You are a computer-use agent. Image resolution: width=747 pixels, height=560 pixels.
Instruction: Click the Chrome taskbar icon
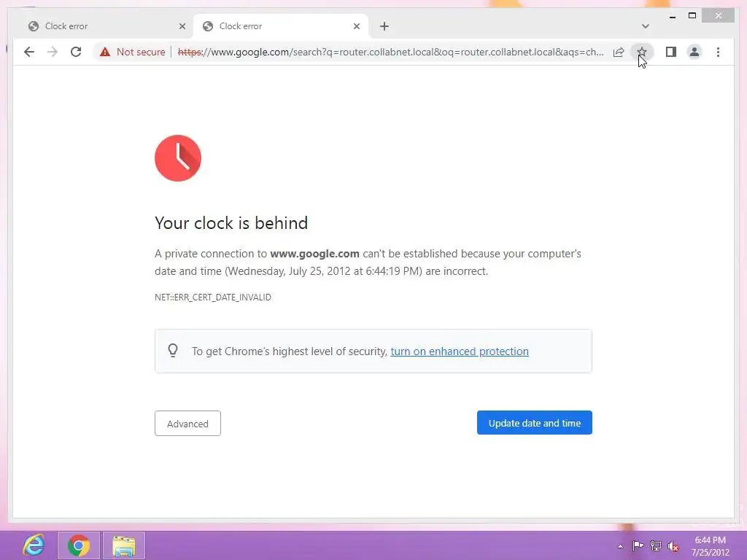(x=79, y=545)
